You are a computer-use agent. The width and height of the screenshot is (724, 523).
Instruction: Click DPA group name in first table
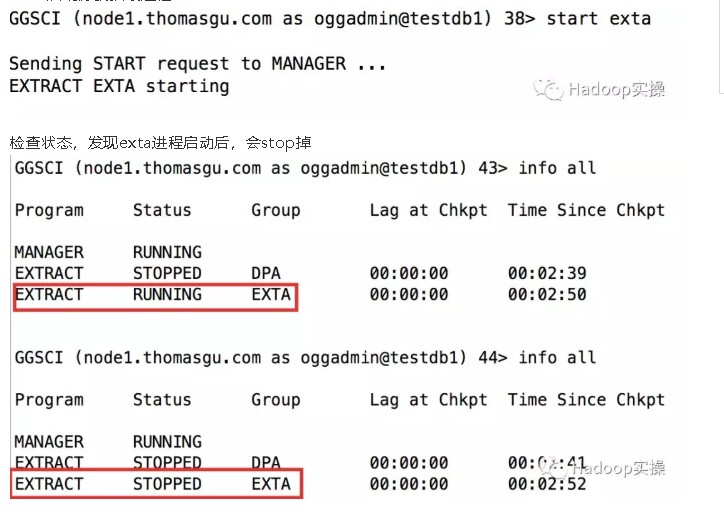[x=266, y=273]
